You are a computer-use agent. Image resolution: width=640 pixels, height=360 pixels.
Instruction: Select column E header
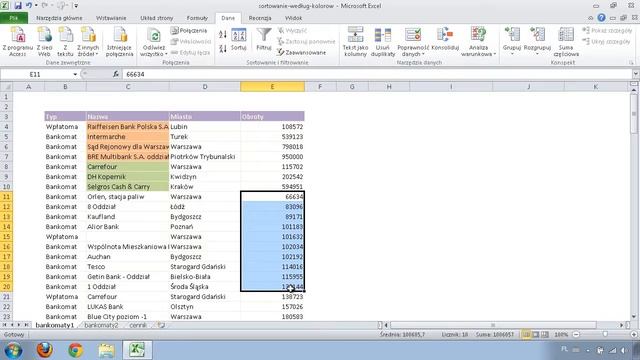coord(272,87)
